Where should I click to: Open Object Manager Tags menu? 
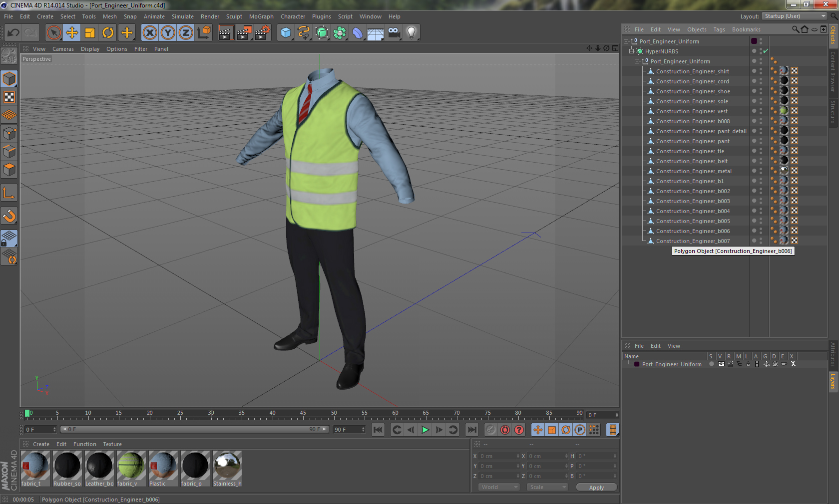[719, 29]
